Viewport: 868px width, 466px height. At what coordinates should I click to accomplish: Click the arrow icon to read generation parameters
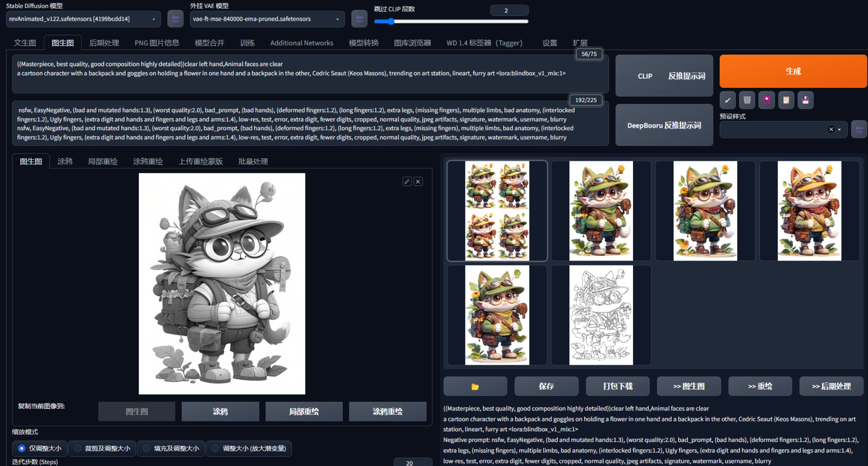(728, 100)
